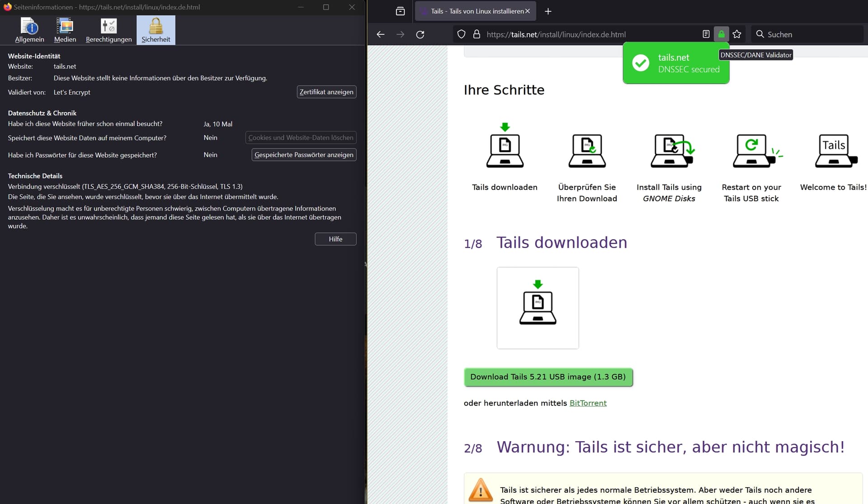Click the large download laptop thumbnail
Image resolution: width=868 pixels, height=504 pixels.
click(x=538, y=308)
